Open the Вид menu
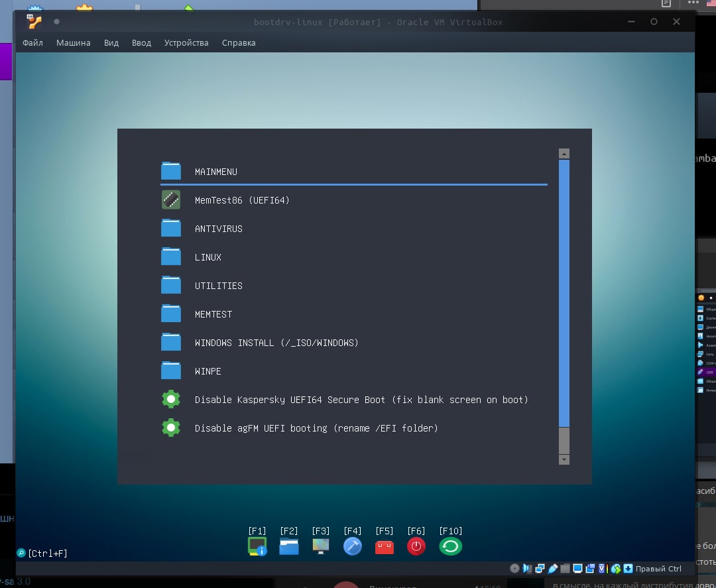This screenshot has width=716, height=588. pos(111,42)
